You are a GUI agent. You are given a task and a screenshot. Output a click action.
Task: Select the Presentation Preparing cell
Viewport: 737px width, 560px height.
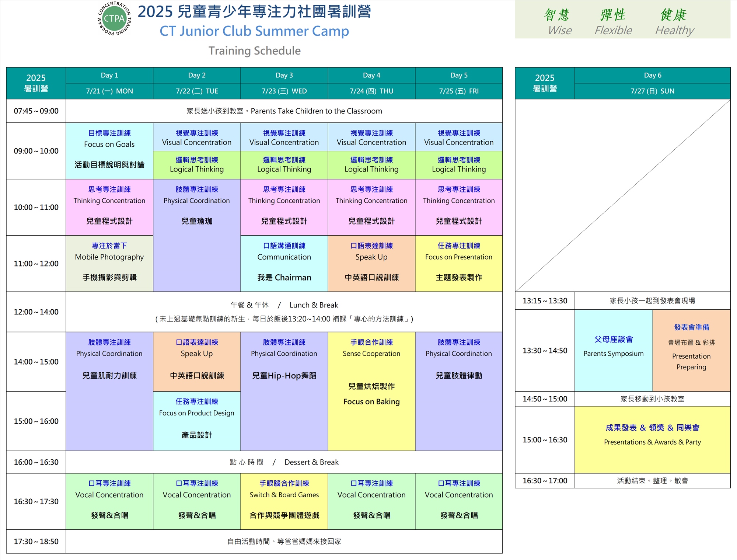coord(691,350)
